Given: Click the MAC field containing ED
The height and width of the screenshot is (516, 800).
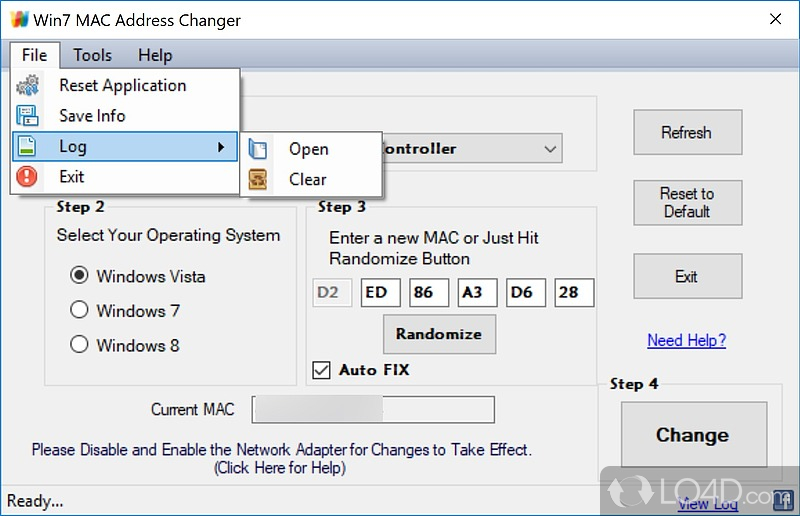Looking at the screenshot, I should click(x=380, y=292).
